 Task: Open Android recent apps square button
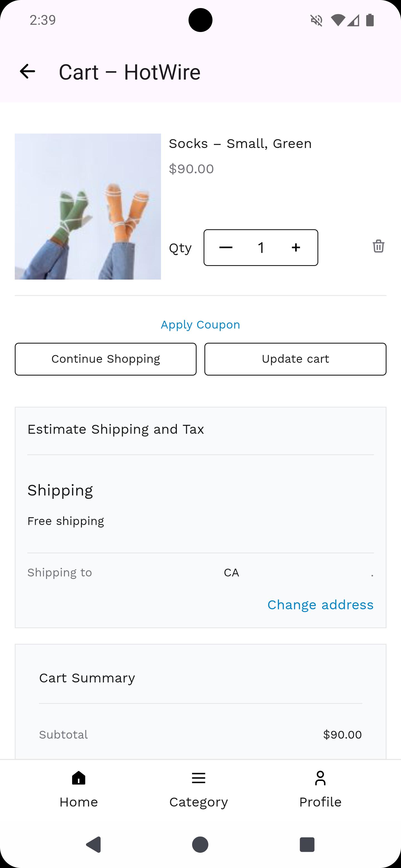(307, 844)
